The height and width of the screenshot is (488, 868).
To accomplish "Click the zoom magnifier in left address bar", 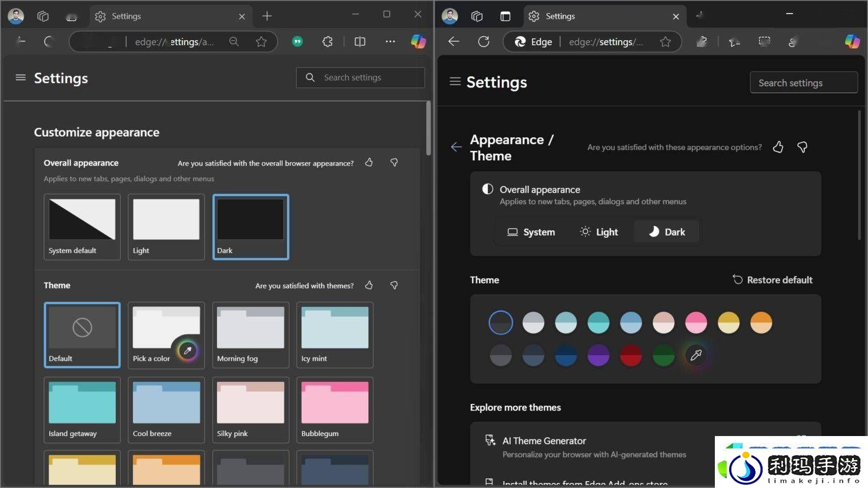I will 234,41.
